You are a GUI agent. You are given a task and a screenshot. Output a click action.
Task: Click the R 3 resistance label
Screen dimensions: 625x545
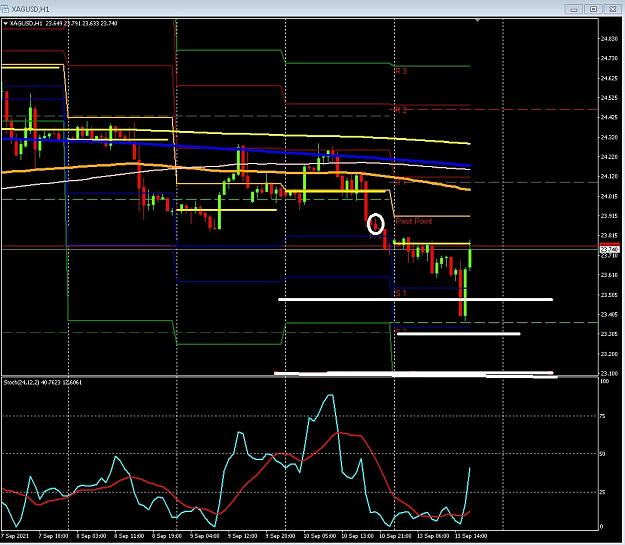pyautogui.click(x=401, y=71)
